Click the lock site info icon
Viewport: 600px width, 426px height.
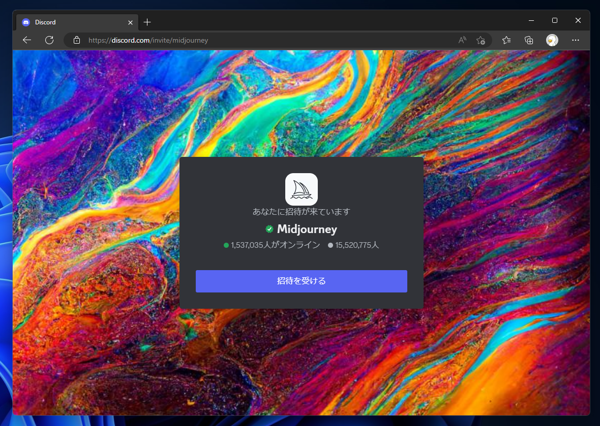77,40
